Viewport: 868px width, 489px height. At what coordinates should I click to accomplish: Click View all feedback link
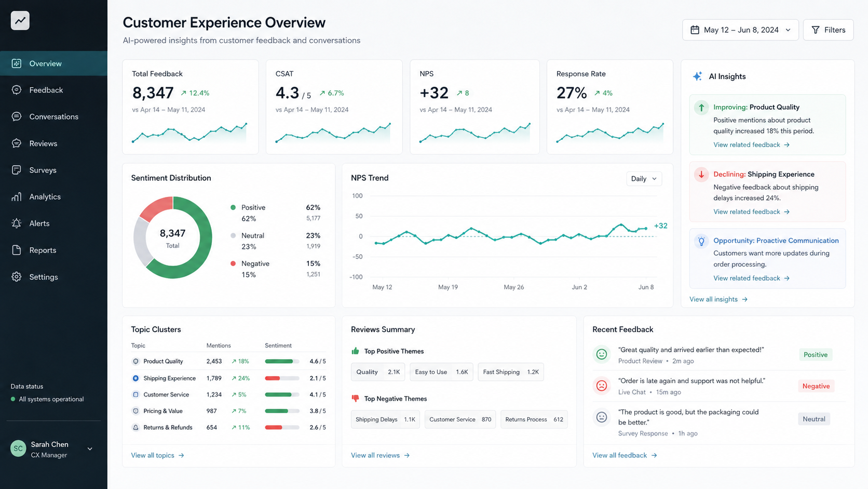coord(625,455)
